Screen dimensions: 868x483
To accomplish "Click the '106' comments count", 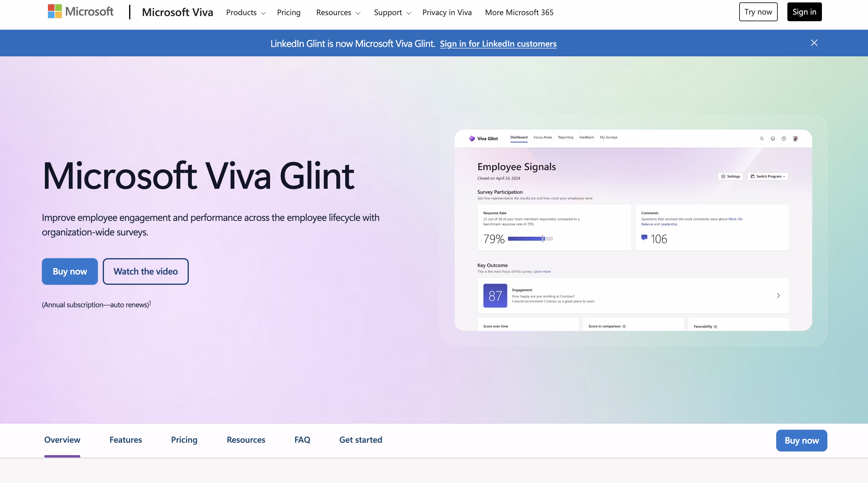I will 659,239.
